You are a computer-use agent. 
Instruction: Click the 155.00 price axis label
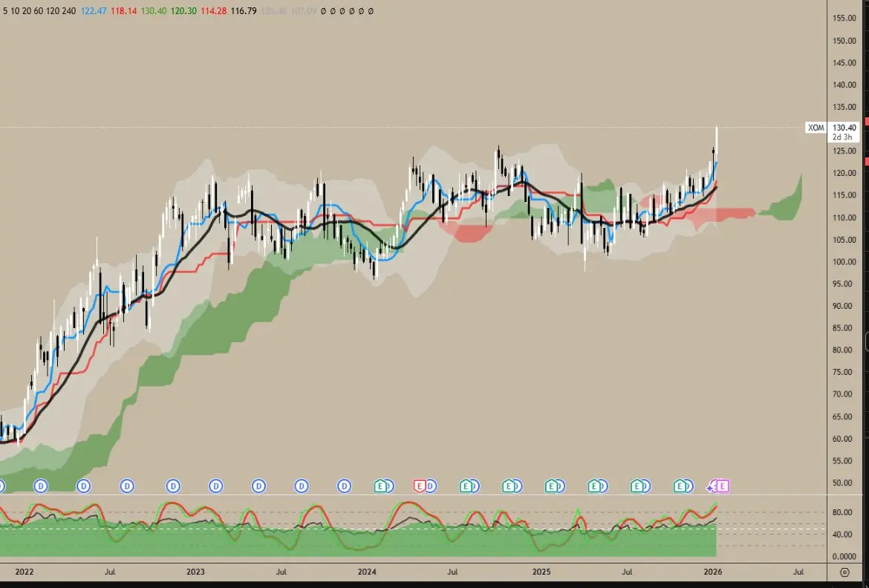pyautogui.click(x=844, y=19)
